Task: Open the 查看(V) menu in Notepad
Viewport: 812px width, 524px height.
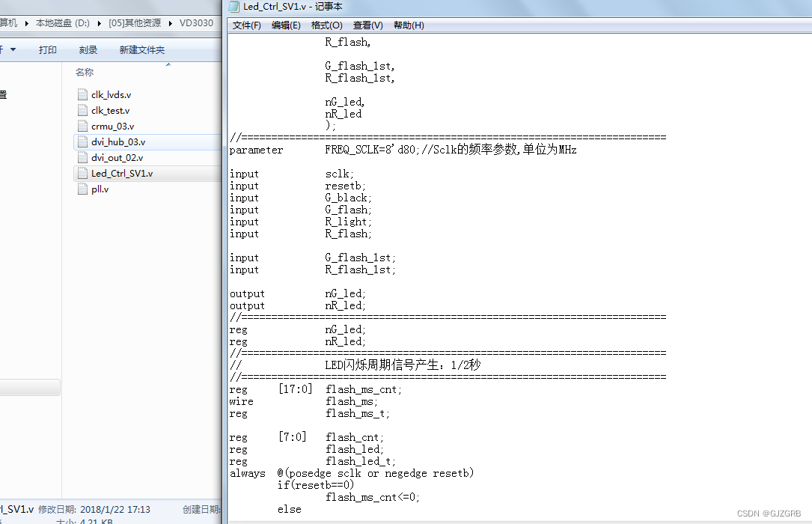Action: 367,25
